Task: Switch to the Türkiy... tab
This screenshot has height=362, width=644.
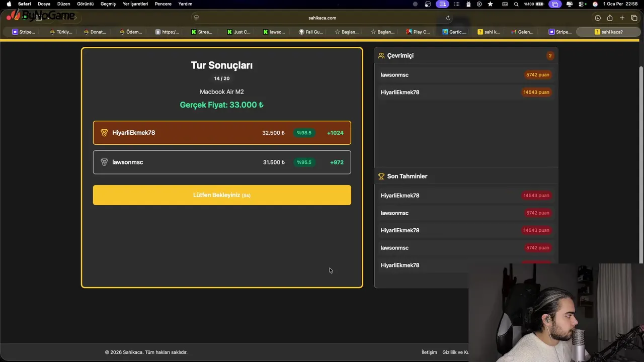Action: click(61, 32)
